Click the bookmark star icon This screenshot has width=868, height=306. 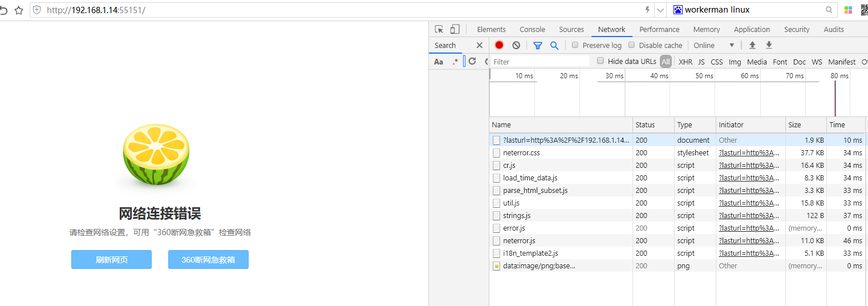click(x=18, y=10)
